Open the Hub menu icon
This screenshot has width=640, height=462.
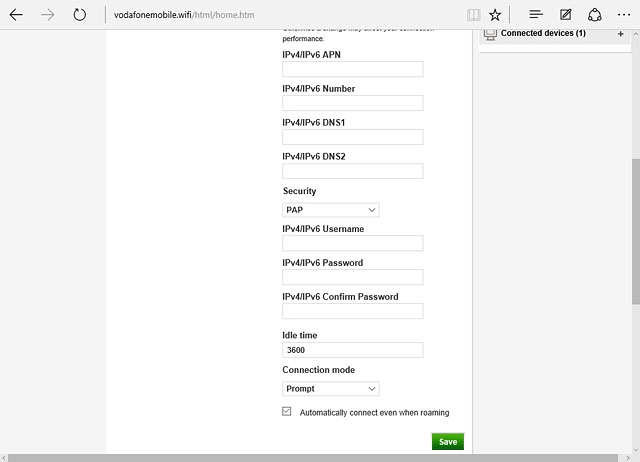536,15
